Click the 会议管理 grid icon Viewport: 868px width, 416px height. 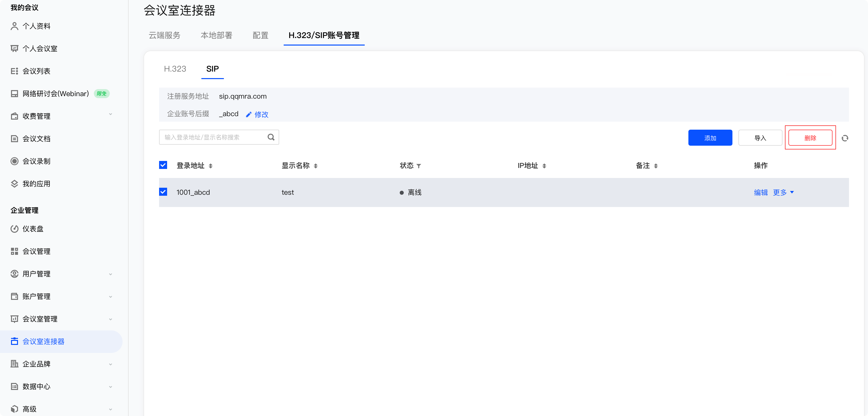(x=14, y=252)
